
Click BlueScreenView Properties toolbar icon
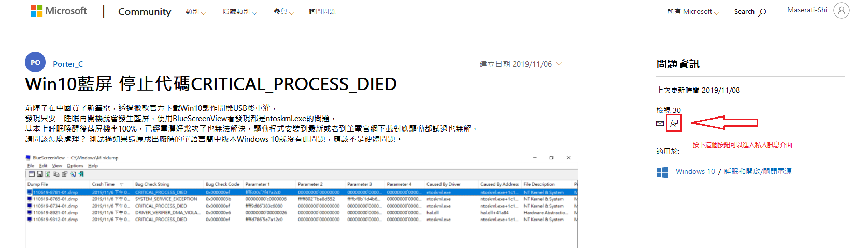(x=64, y=174)
